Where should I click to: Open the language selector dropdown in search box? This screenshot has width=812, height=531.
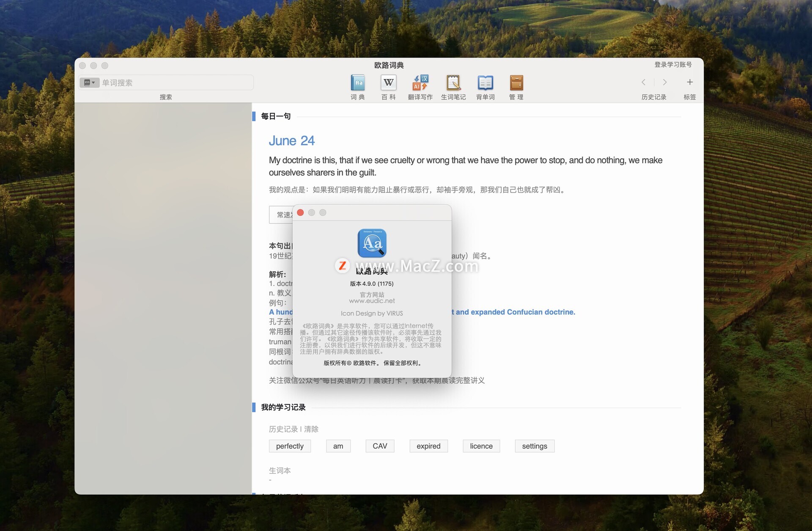89,83
